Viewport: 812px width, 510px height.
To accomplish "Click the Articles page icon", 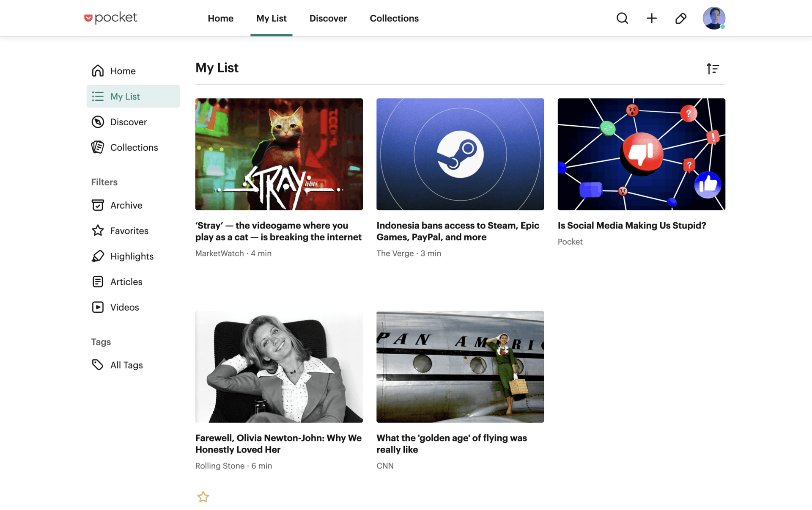I will click(98, 282).
